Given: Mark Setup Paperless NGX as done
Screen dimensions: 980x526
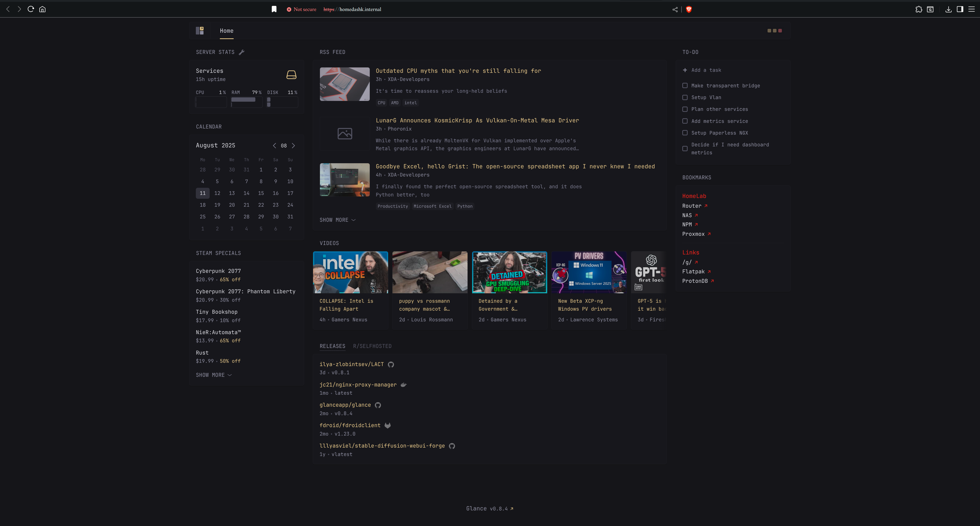Looking at the screenshot, I should click(685, 133).
